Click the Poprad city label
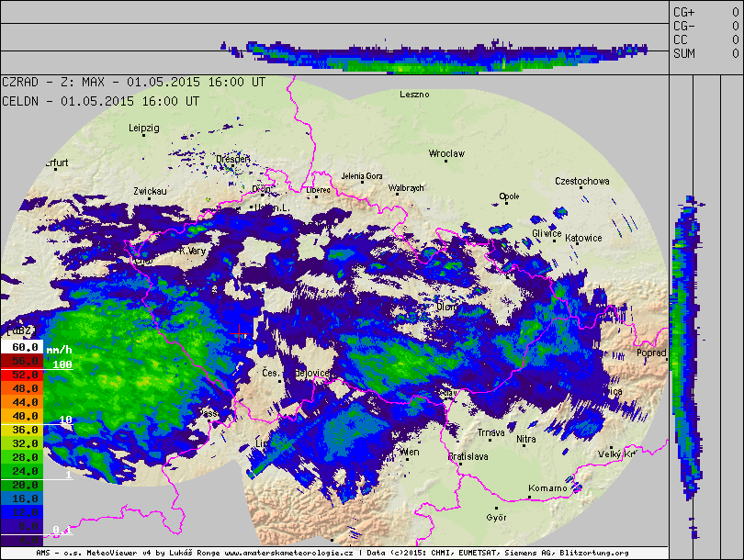744x560 pixels. (650, 353)
